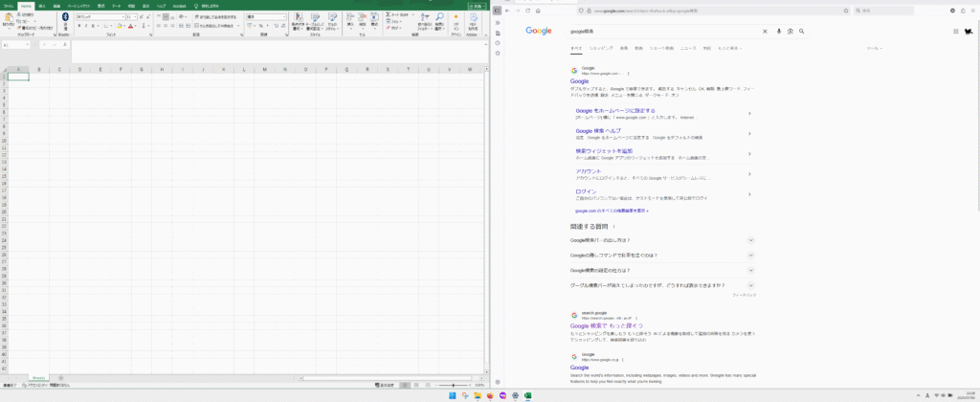This screenshot has height=402, width=980.
Task: Click the Firefox address bar
Action: click(x=712, y=11)
